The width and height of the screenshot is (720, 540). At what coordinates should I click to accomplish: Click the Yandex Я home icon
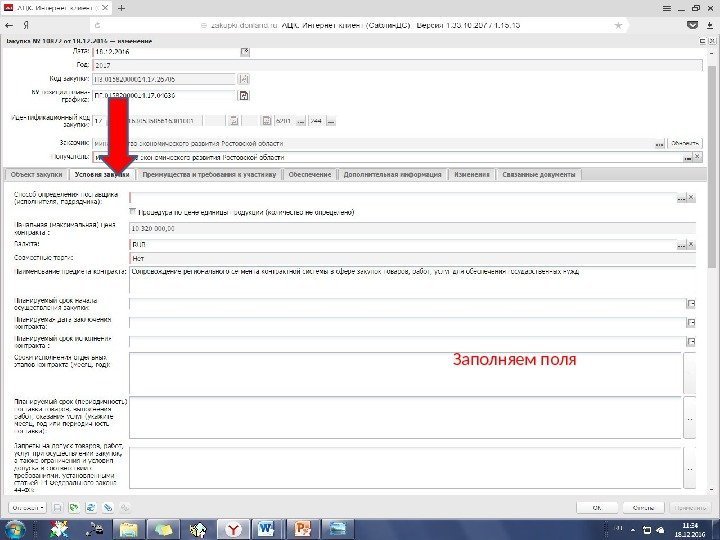tap(26, 25)
